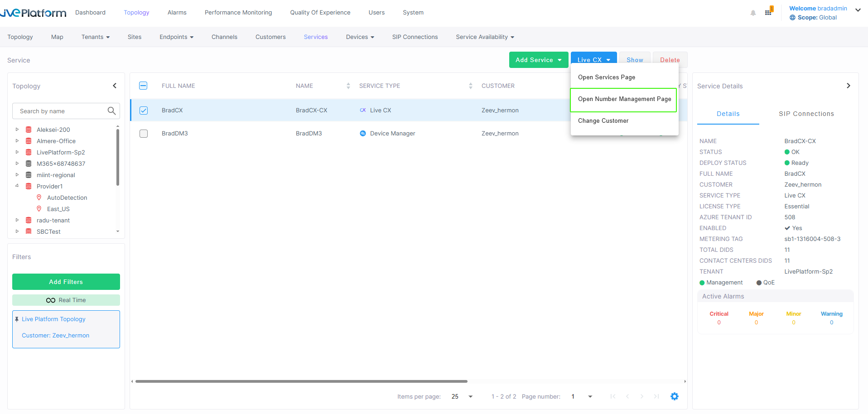Click the M365×68748637 tenant database icon
This screenshot has height=414, width=868.
click(29, 164)
